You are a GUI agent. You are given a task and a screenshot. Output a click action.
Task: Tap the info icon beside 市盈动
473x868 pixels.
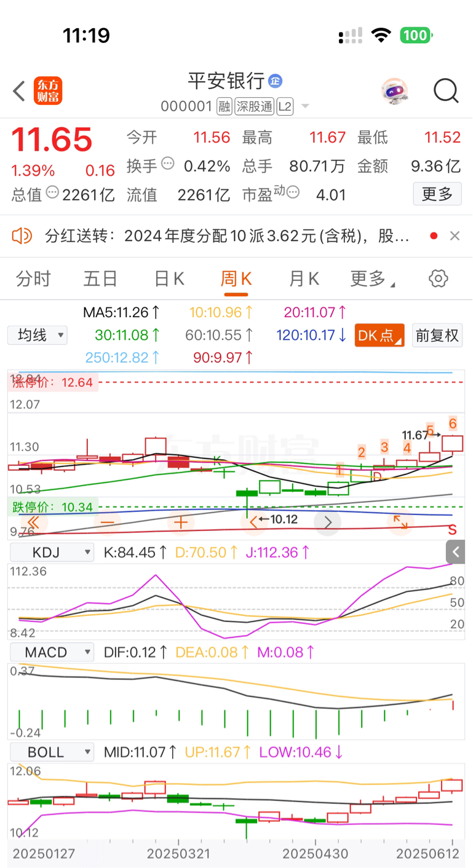[293, 192]
